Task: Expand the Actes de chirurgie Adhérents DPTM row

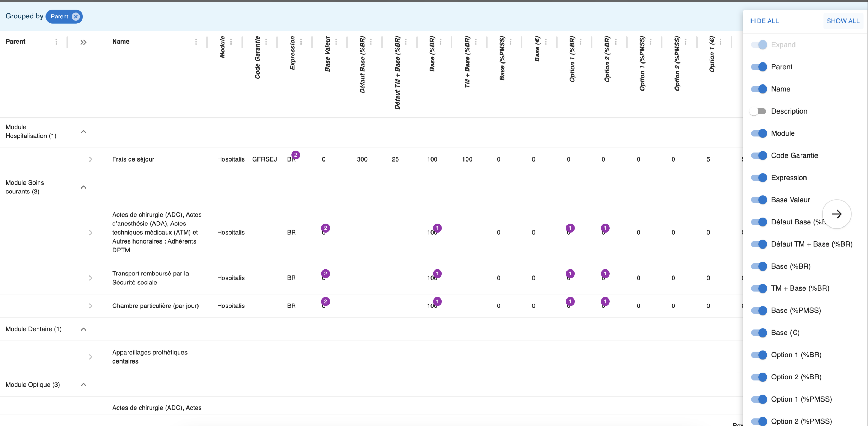Action: (91, 233)
